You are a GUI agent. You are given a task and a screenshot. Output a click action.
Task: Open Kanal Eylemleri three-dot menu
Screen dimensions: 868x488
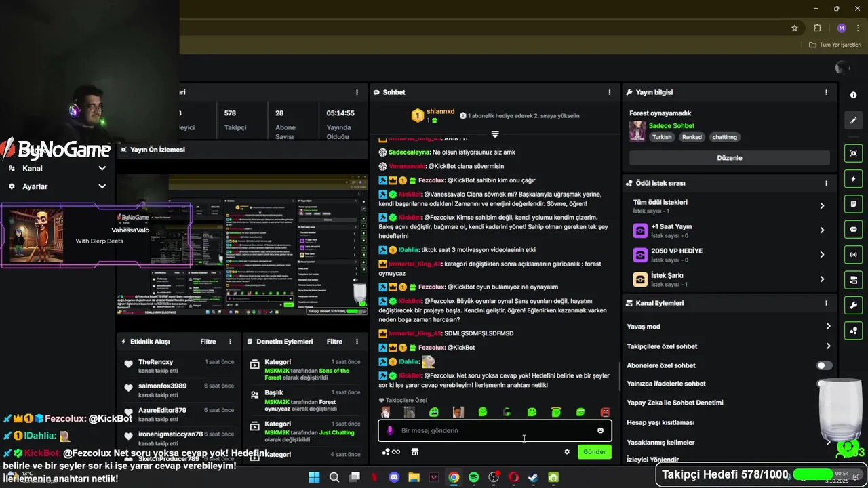point(826,303)
